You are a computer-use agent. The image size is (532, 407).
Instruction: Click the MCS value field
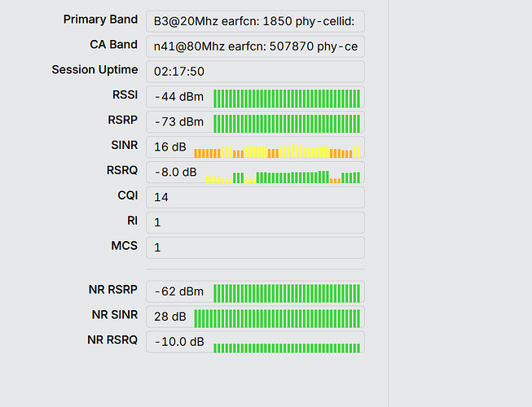(x=255, y=247)
